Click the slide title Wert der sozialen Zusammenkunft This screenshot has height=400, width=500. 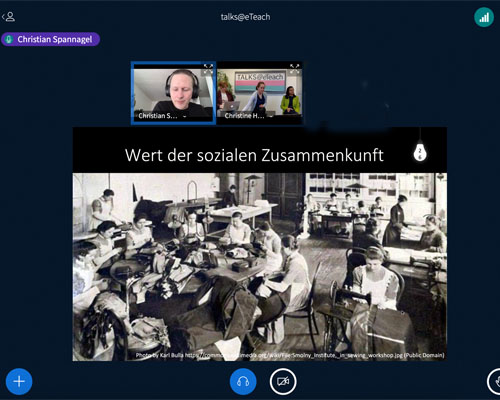coord(254,155)
